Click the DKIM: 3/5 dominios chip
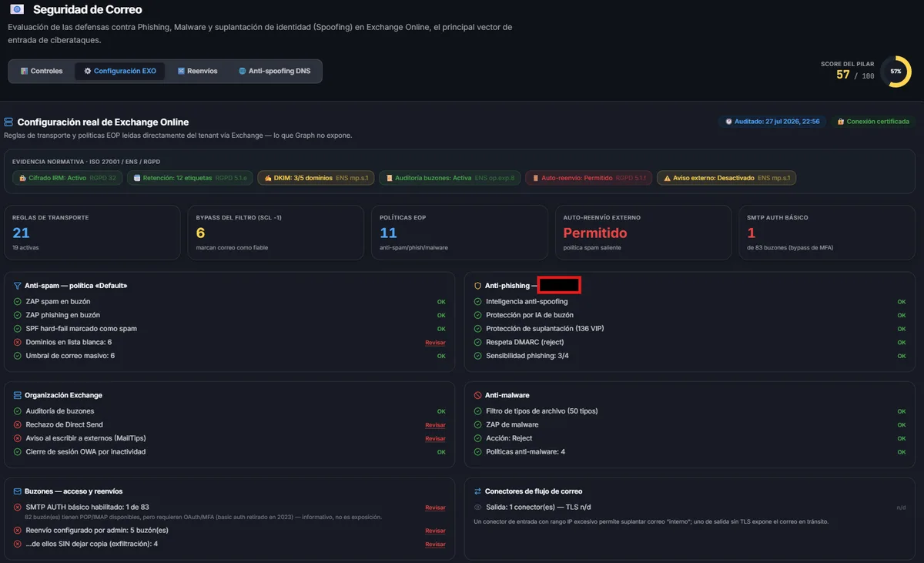 [x=316, y=178]
